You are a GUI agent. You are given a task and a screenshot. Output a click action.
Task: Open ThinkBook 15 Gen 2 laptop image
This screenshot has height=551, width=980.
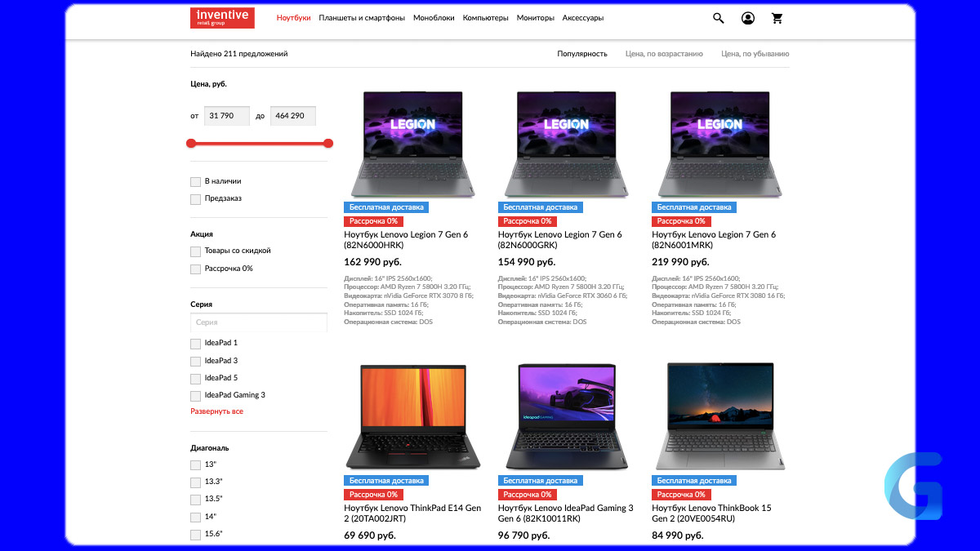(x=719, y=416)
